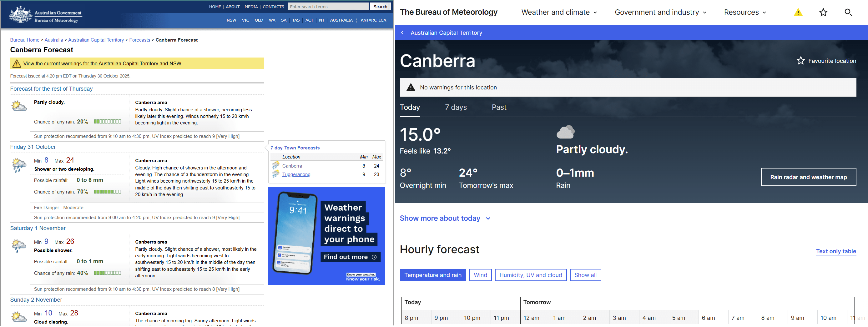Click the weather icon beside Tuggeranong in town forecasts
This screenshot has width=868, height=327.
click(x=276, y=174)
